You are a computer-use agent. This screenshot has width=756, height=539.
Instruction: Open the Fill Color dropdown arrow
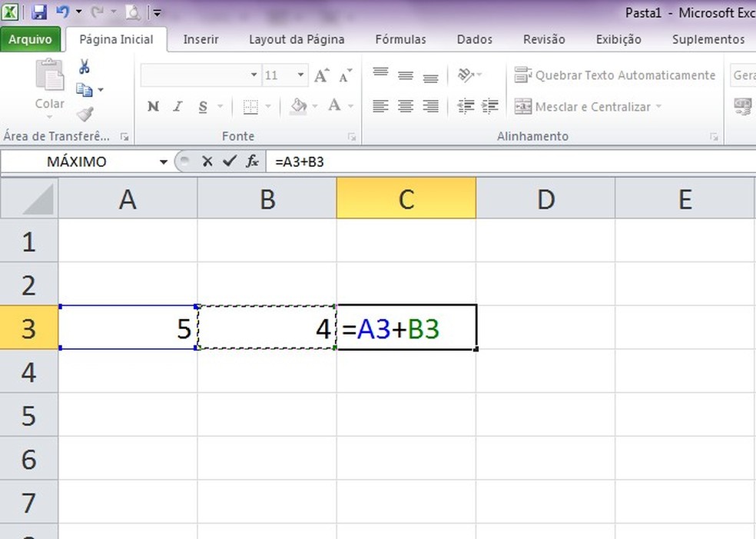click(x=315, y=106)
